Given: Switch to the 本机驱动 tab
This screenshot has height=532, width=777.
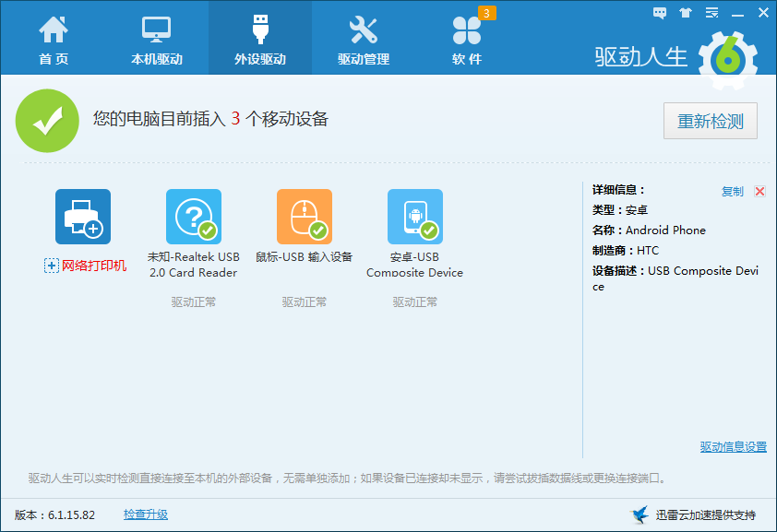Looking at the screenshot, I should click(156, 39).
